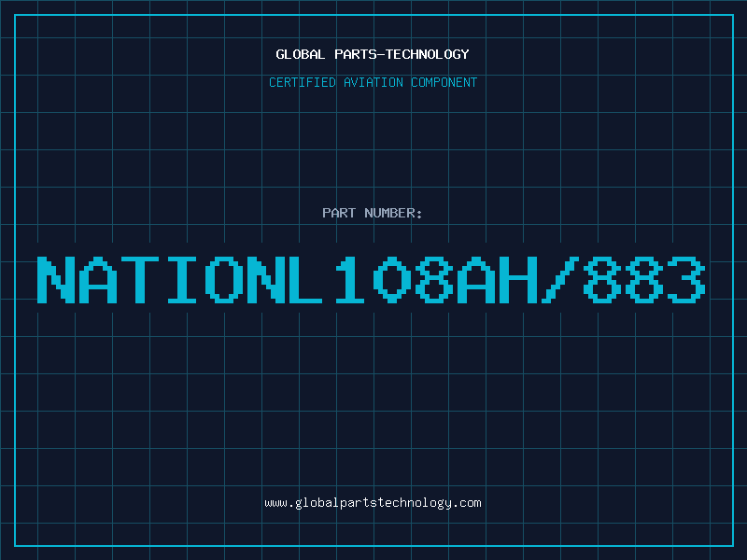Click the PART NUMBER: label

373,213
